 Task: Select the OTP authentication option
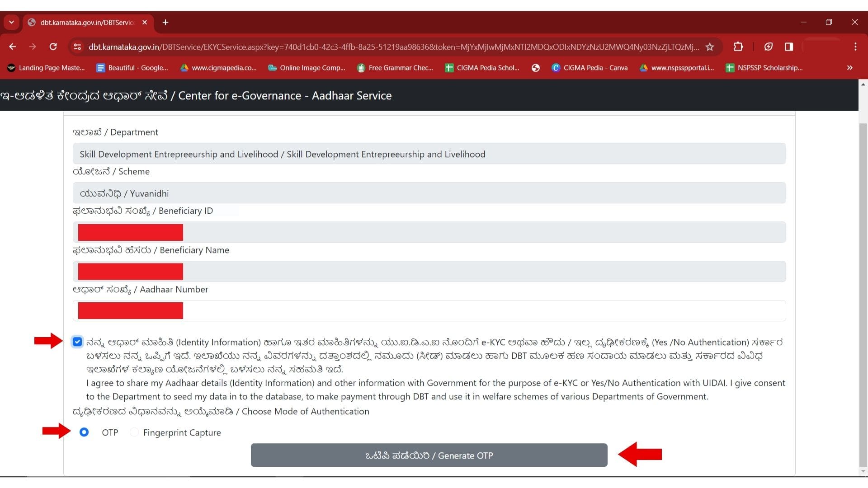point(84,432)
